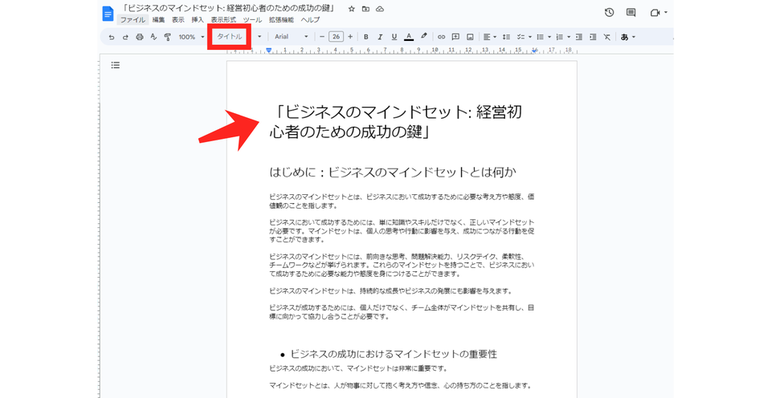
Task: Click the first-line indent marker on the ruler
Action: [268, 49]
